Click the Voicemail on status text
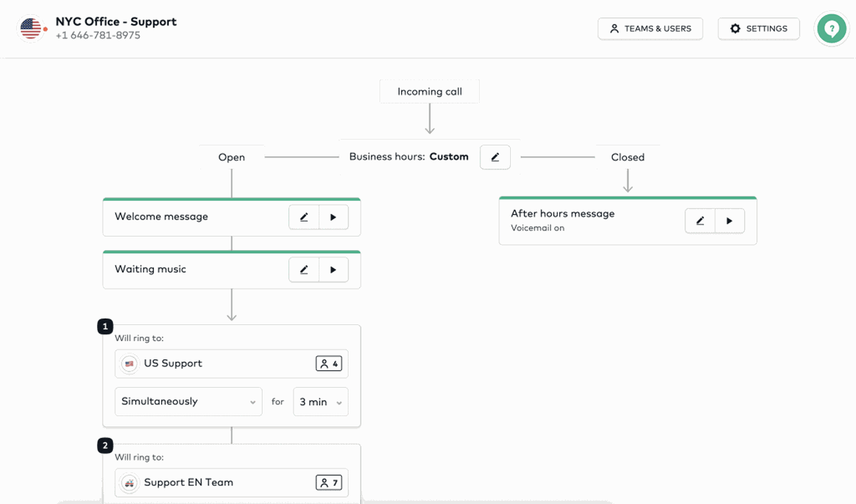Viewport: 856px width, 504px height. tap(538, 228)
